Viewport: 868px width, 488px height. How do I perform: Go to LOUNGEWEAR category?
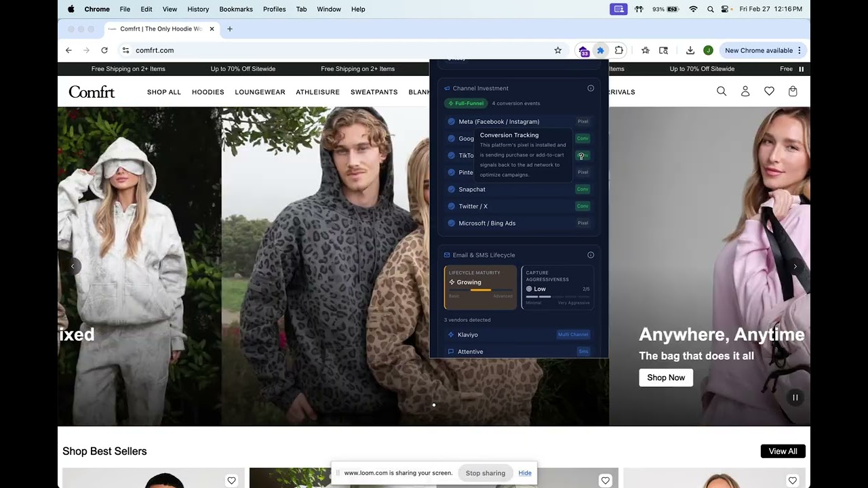coord(260,92)
